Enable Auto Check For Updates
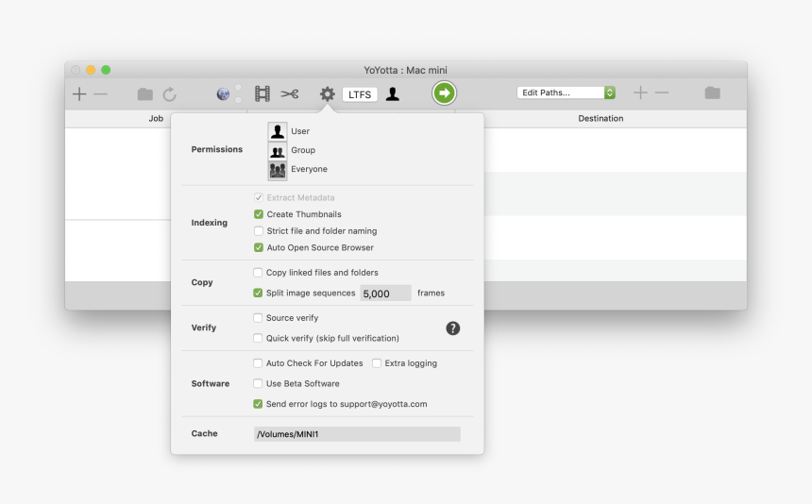 258,363
